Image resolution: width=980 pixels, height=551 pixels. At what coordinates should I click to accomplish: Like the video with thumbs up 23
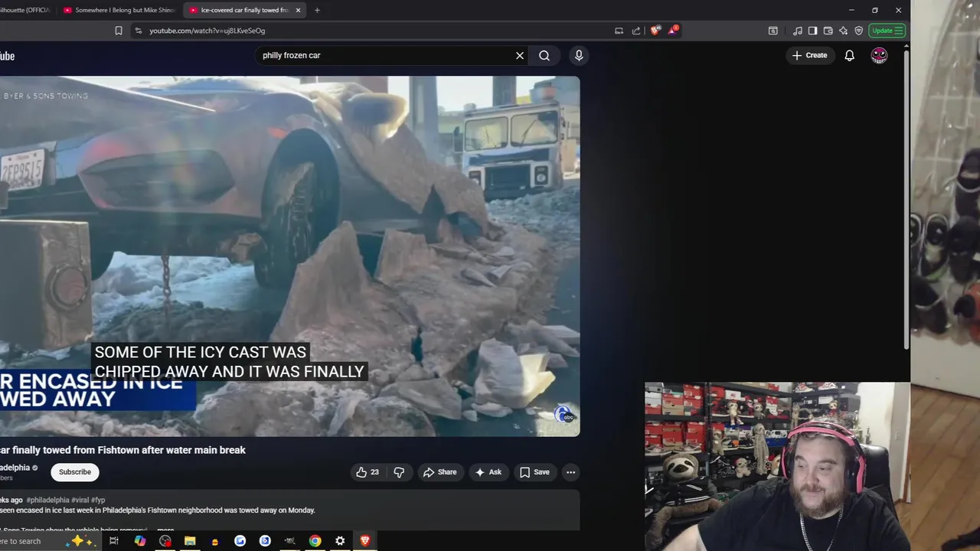[367, 472]
